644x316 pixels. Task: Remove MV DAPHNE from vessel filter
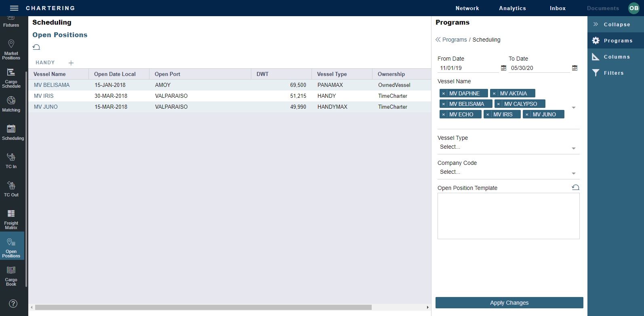click(444, 93)
